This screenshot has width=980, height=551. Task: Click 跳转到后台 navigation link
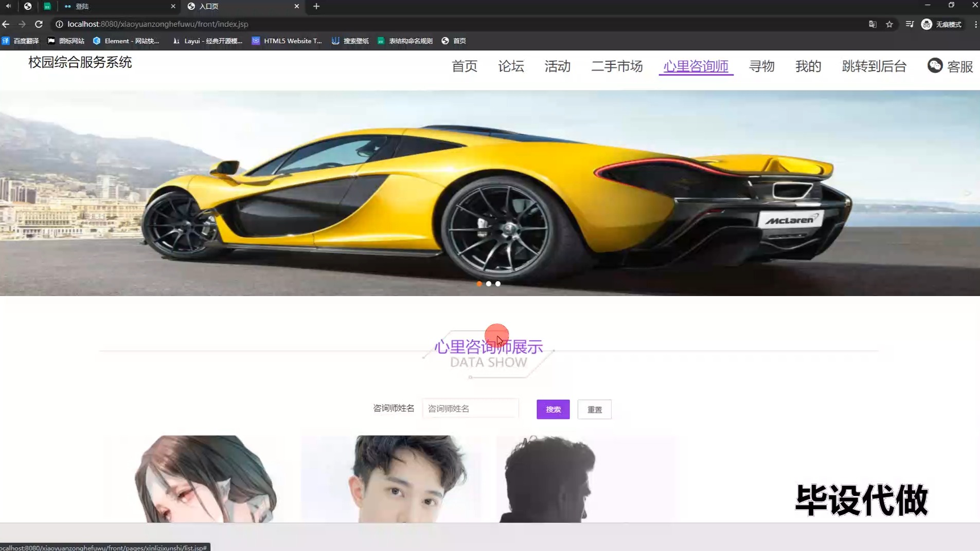[874, 66]
